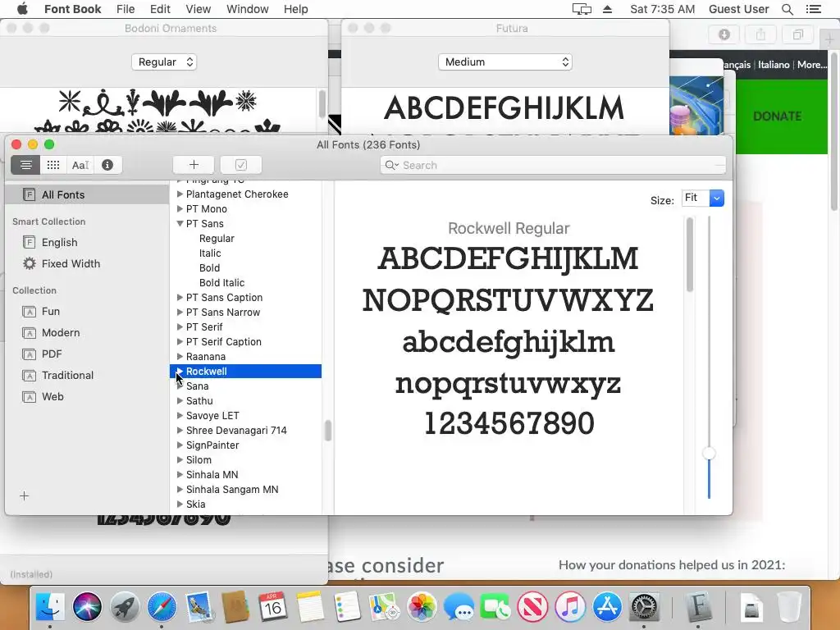Open Photos from the Dock
Screen dimensions: 840x630
click(x=422, y=606)
